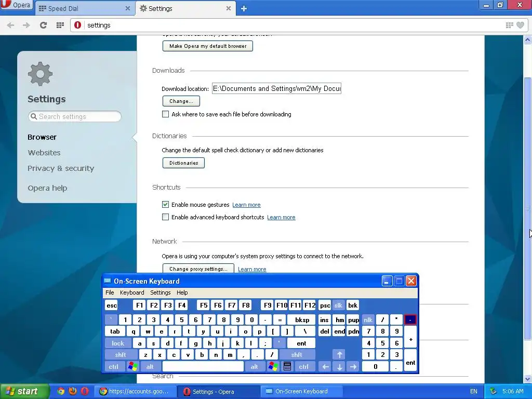The width and height of the screenshot is (532, 399).
Task: Click the heart bookmark icon
Action: pyautogui.click(x=520, y=25)
